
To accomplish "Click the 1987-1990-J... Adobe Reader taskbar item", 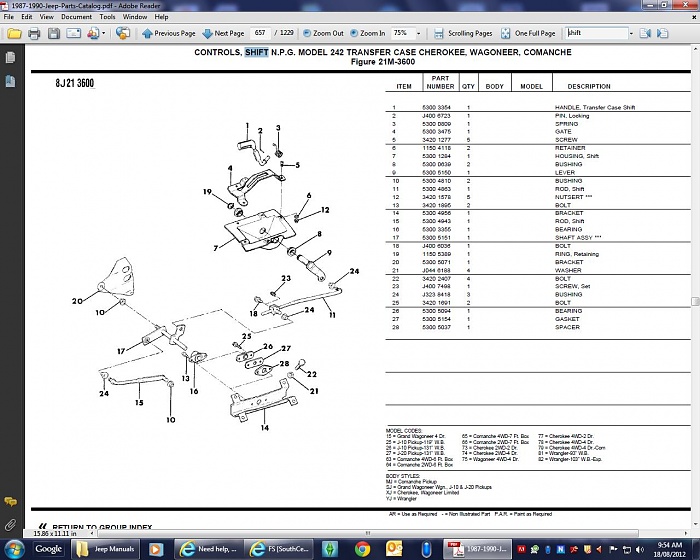I will coord(478,549).
